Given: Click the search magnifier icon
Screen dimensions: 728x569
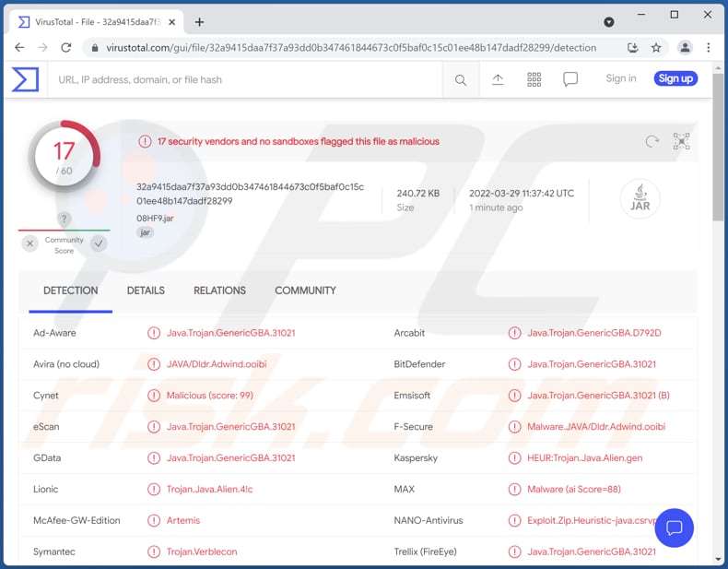Looking at the screenshot, I should coord(461,80).
